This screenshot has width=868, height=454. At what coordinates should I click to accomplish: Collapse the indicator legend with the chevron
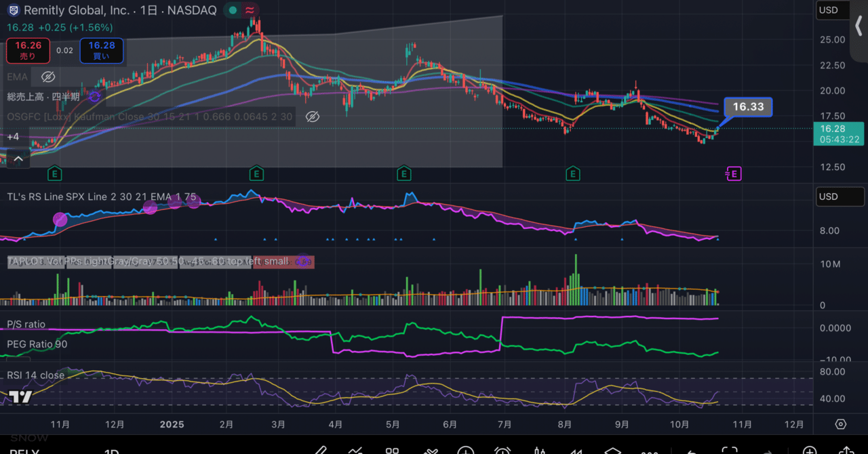(x=18, y=159)
